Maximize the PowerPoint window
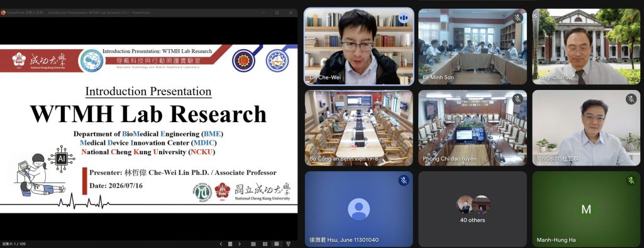This screenshot has height=248, width=644. click(x=277, y=13)
